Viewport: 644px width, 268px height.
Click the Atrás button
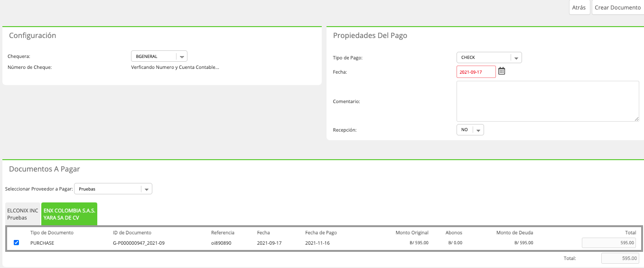tap(579, 8)
